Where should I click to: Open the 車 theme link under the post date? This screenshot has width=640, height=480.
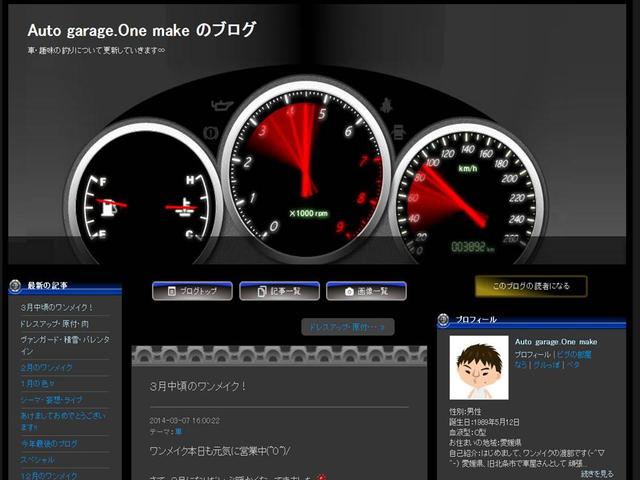point(178,431)
